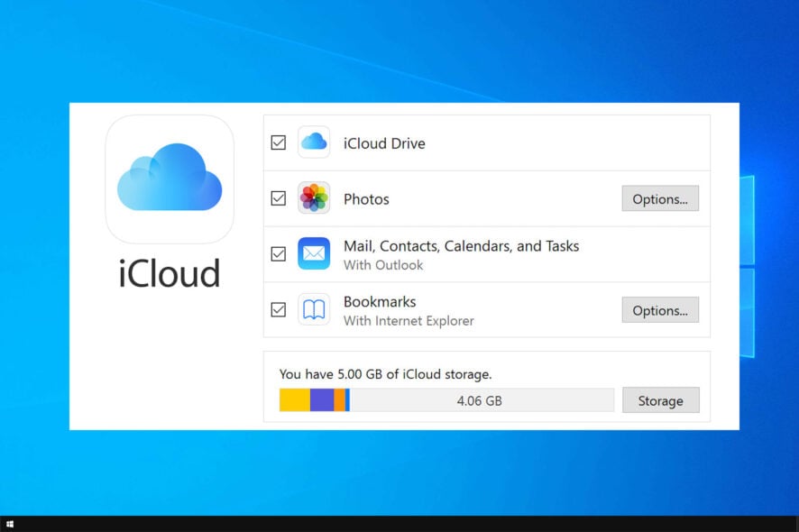The height and width of the screenshot is (532, 799).
Task: Click the yellow segment of the storage bar
Action: tap(293, 399)
